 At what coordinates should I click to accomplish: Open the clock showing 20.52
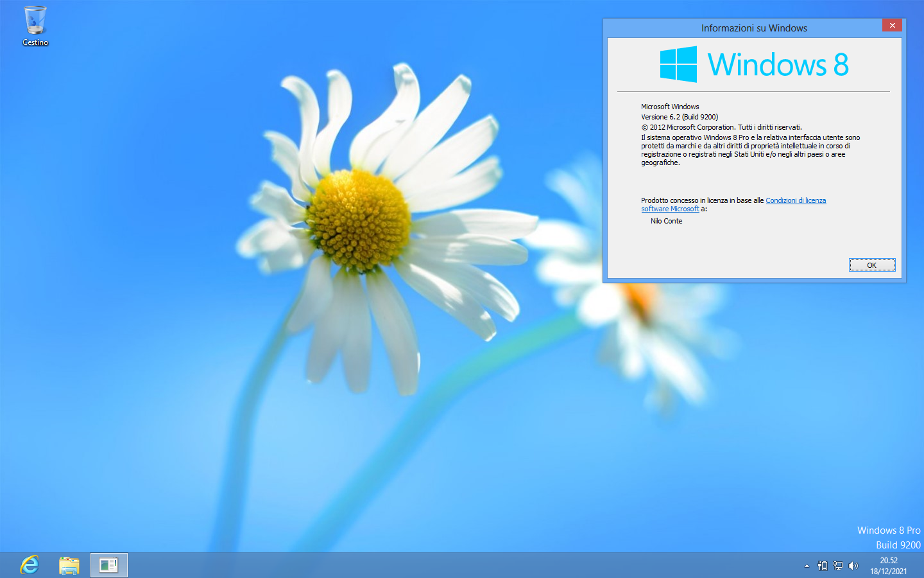[889, 566]
